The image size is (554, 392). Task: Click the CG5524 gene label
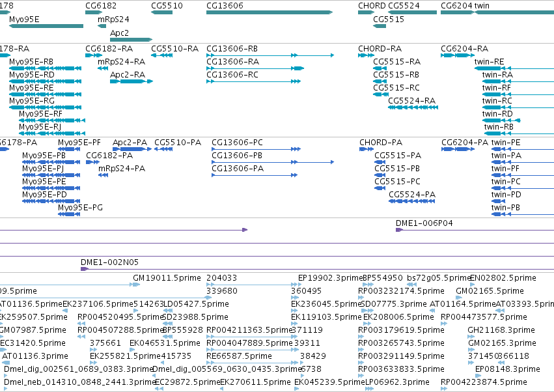click(x=404, y=6)
